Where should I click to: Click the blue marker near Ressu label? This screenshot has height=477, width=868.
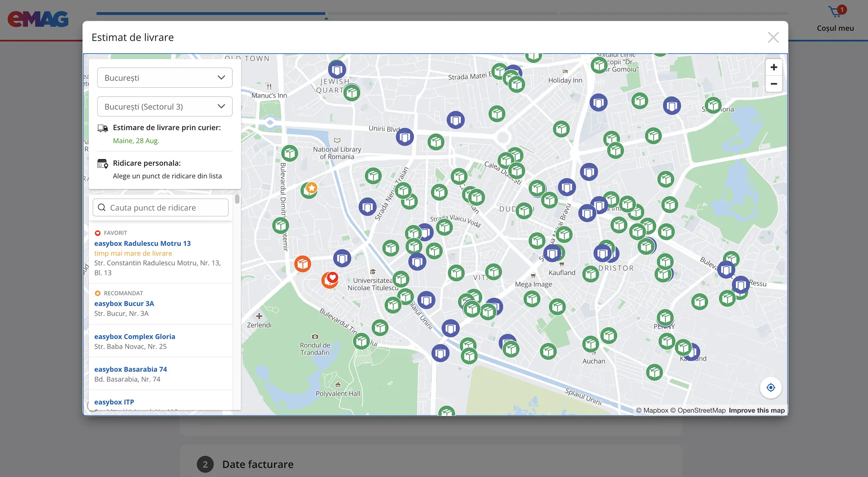(x=741, y=285)
